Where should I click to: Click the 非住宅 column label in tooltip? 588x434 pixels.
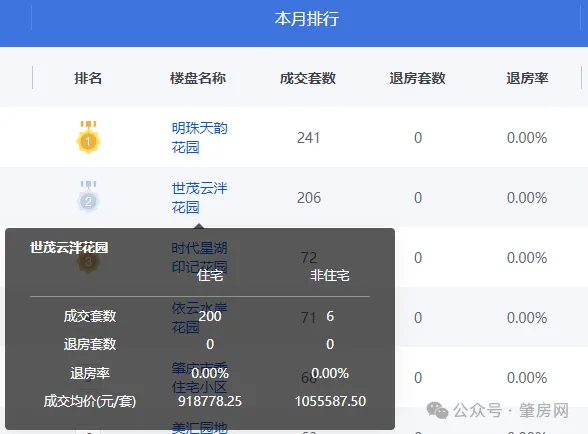[330, 276]
